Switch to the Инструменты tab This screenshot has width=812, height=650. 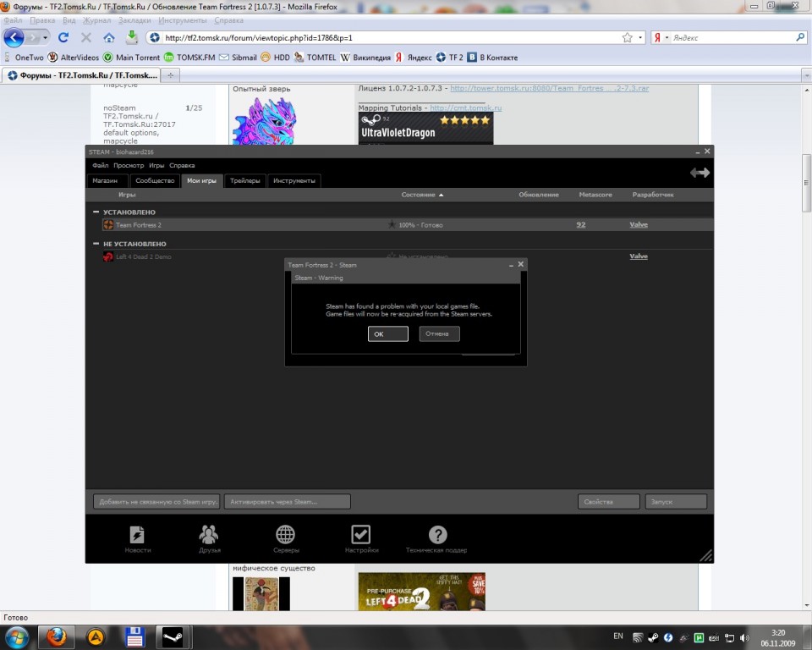(294, 180)
